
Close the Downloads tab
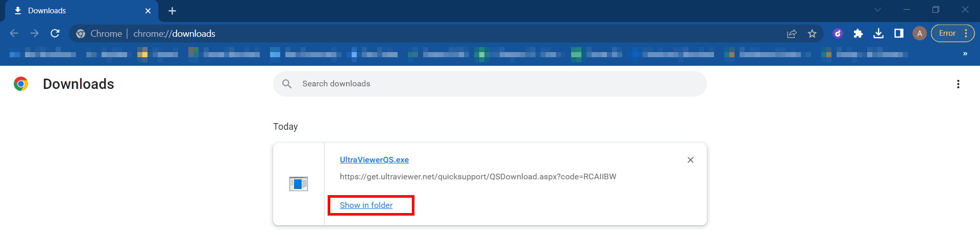148,11
